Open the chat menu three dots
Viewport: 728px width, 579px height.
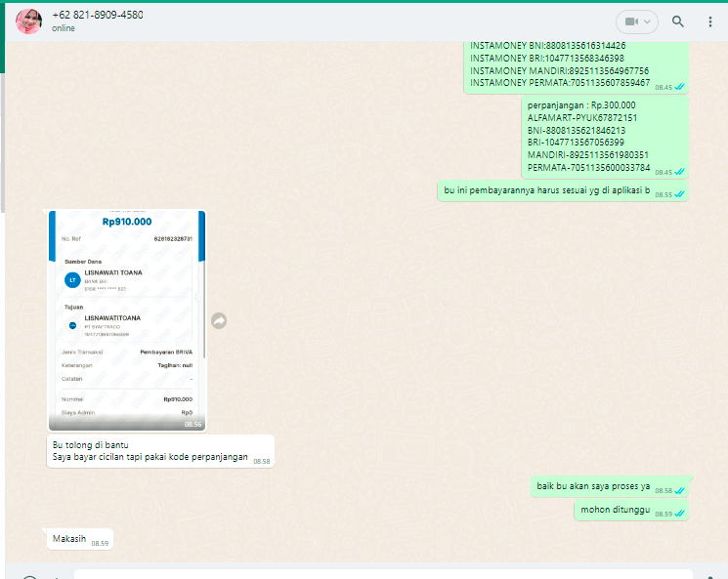[x=709, y=21]
